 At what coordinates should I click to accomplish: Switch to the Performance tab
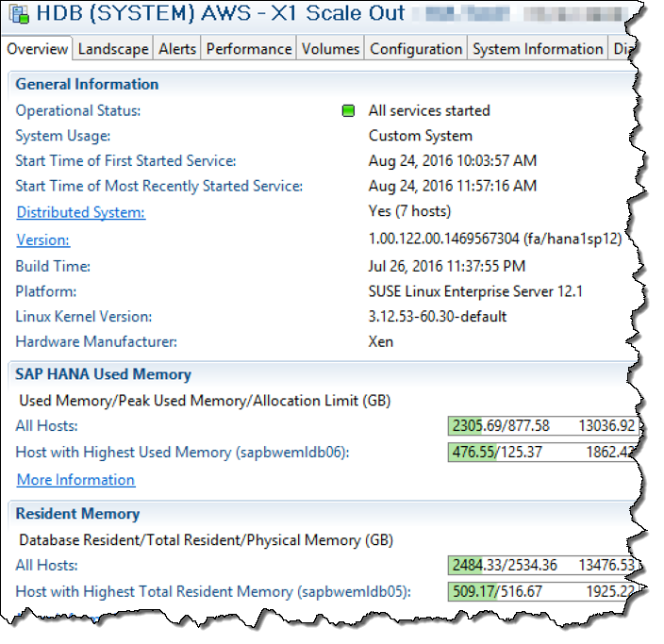pyautogui.click(x=249, y=49)
